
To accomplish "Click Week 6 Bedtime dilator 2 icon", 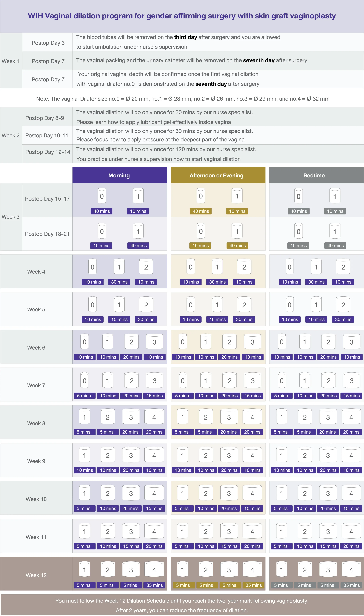I will (x=328, y=341).
